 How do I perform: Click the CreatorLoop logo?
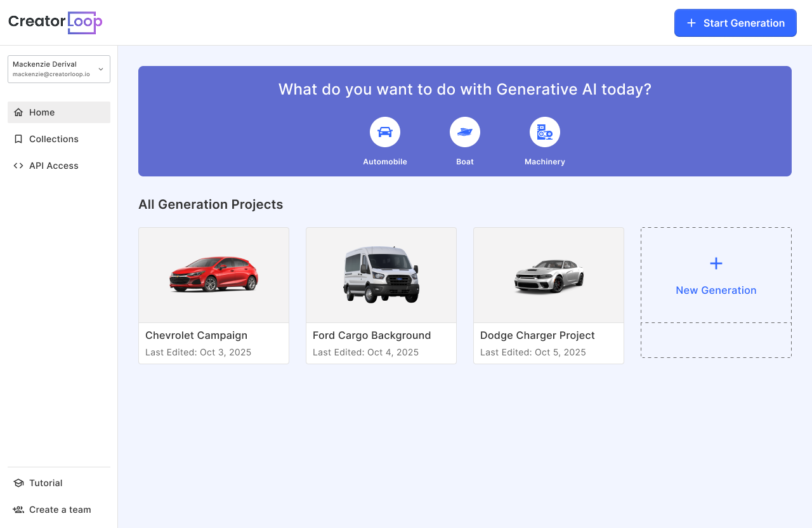coord(55,22)
